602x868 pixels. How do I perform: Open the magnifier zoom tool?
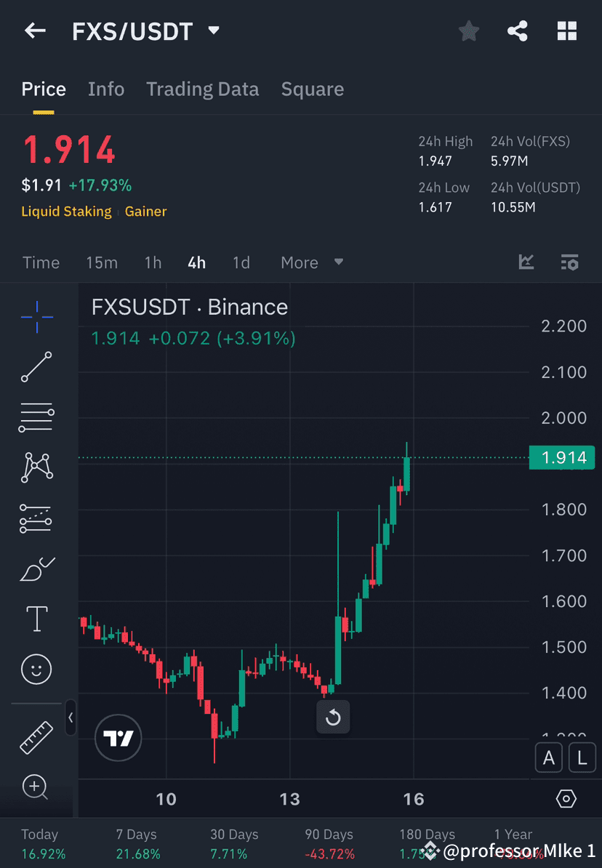[36, 788]
